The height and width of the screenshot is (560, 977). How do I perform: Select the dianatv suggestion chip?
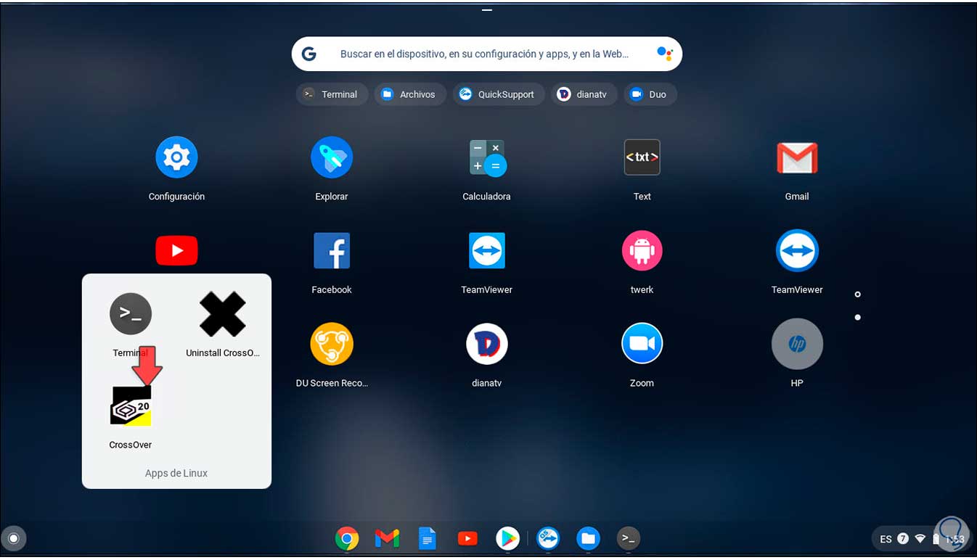point(584,94)
